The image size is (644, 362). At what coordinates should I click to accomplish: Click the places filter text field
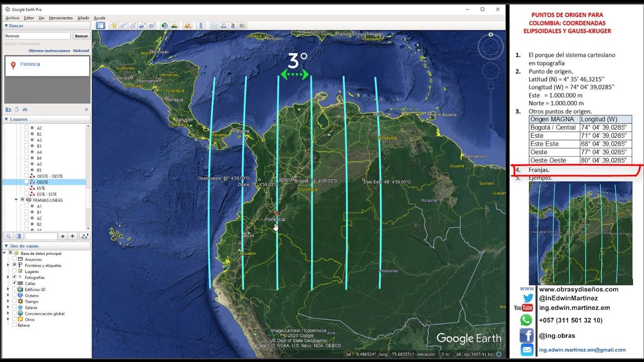pos(41,236)
